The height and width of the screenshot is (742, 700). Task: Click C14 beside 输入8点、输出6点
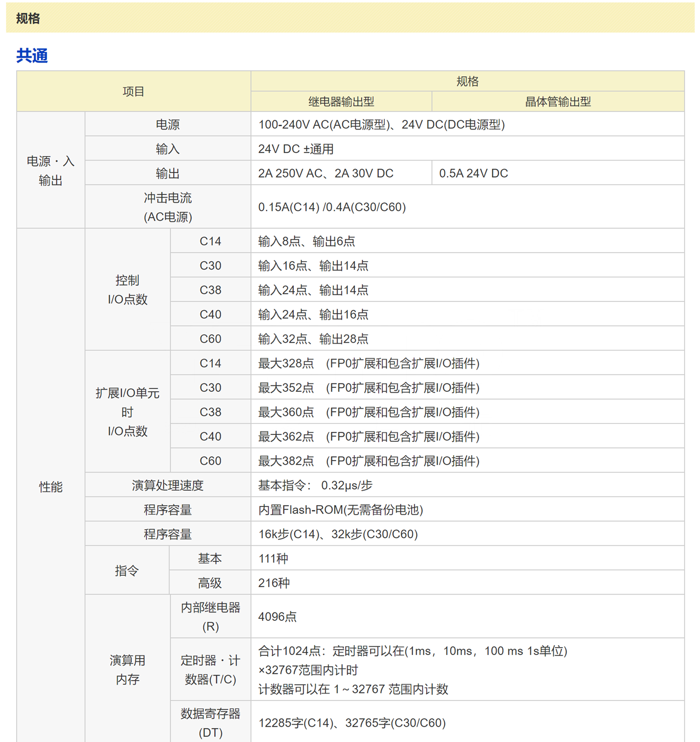[210, 241]
